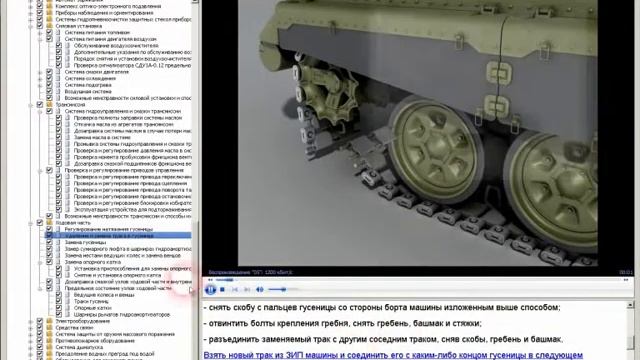The height and width of the screenshot is (360, 640).
Task: Expand the 'Средства связи' tree node
Action: pos(31,328)
